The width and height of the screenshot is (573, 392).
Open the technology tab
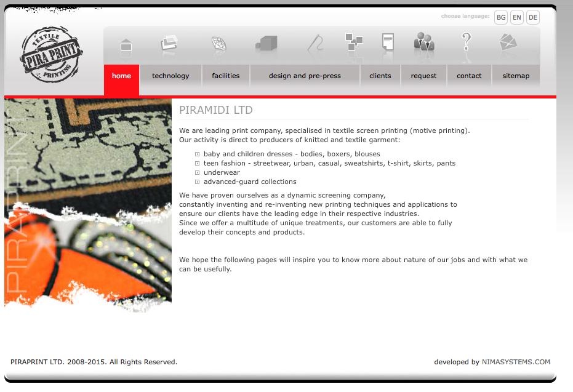pyautogui.click(x=170, y=76)
